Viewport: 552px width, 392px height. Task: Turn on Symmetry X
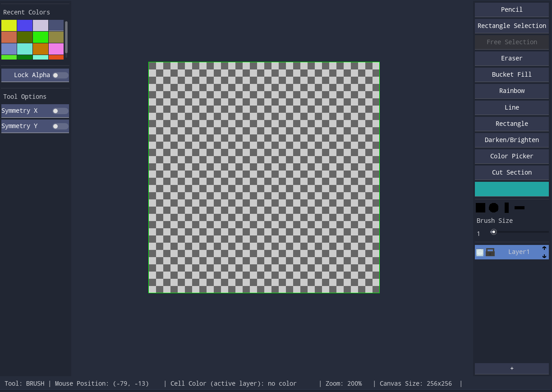pos(60,111)
